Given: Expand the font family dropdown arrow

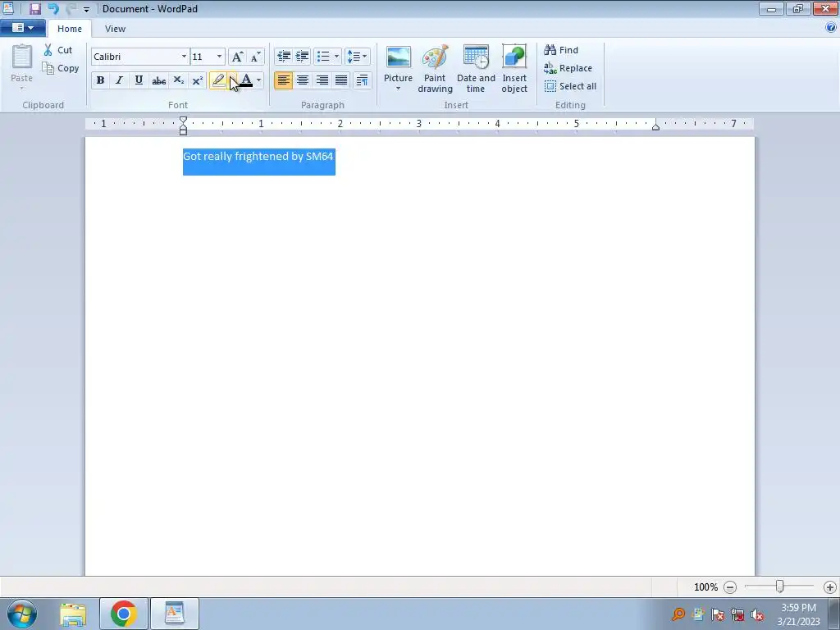Looking at the screenshot, I should 184,57.
